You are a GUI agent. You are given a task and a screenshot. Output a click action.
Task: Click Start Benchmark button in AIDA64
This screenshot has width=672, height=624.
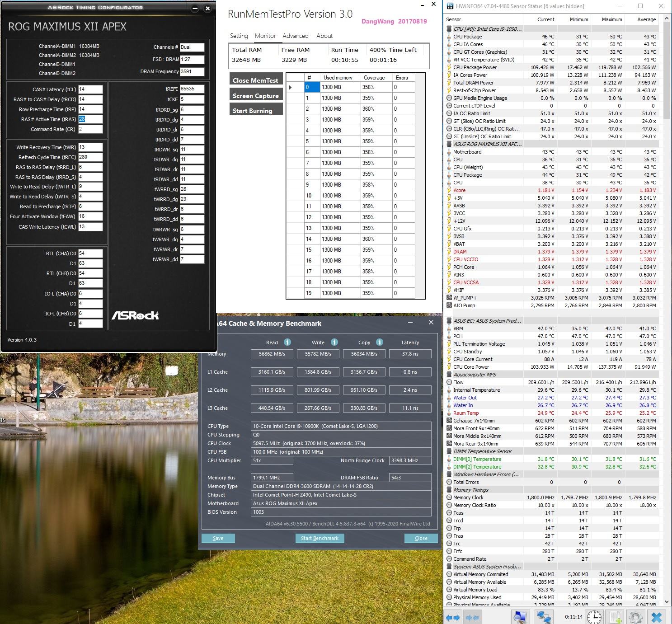(x=320, y=538)
